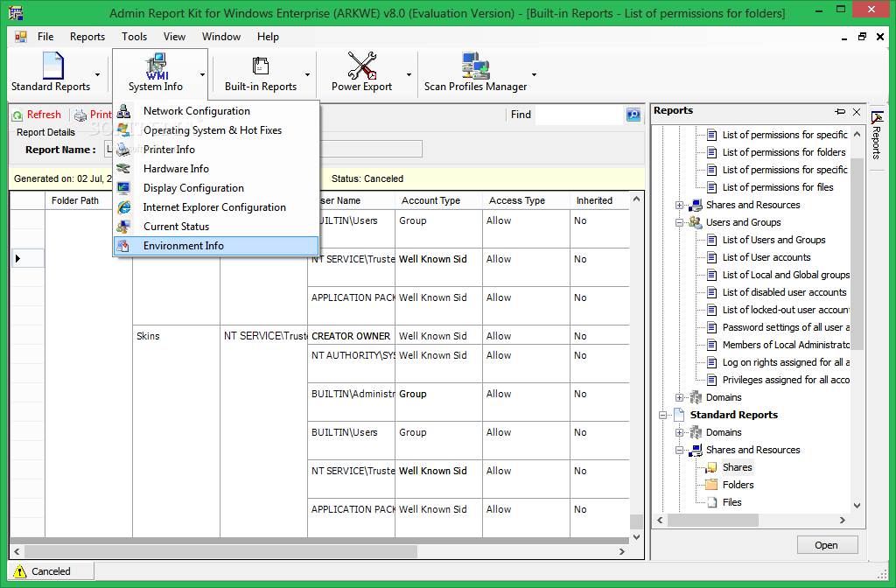Open the Scan Profiles Manager dropdown arrow
The height and width of the screenshot is (588, 896).
click(x=535, y=75)
